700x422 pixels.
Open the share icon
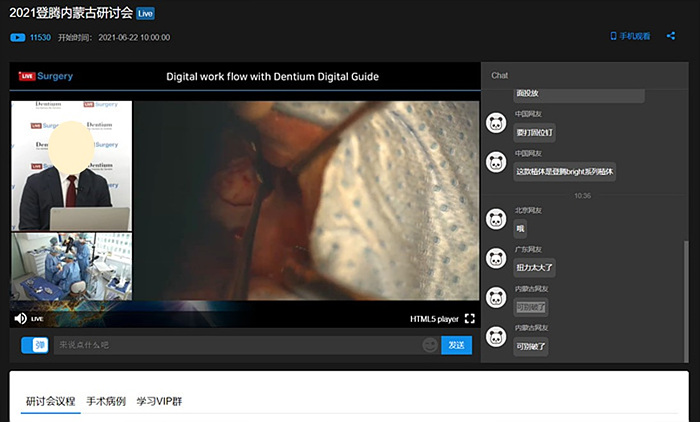pyautogui.click(x=671, y=36)
